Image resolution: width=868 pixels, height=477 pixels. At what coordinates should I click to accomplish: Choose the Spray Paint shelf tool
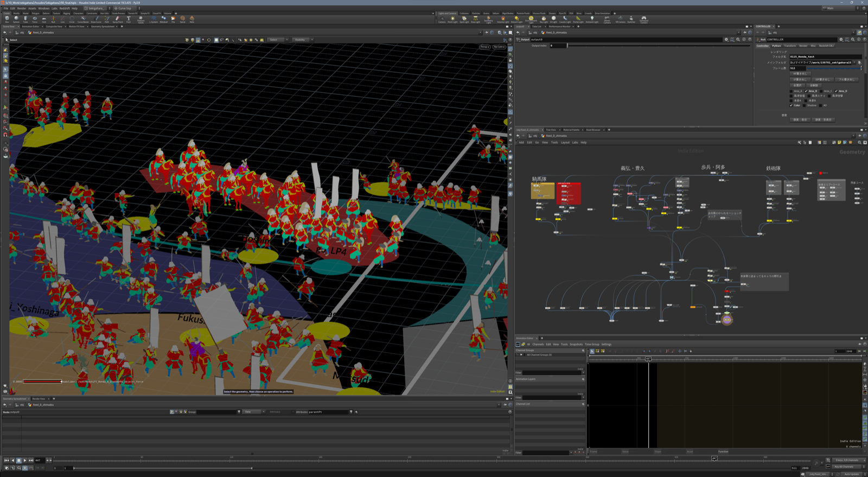(118, 19)
